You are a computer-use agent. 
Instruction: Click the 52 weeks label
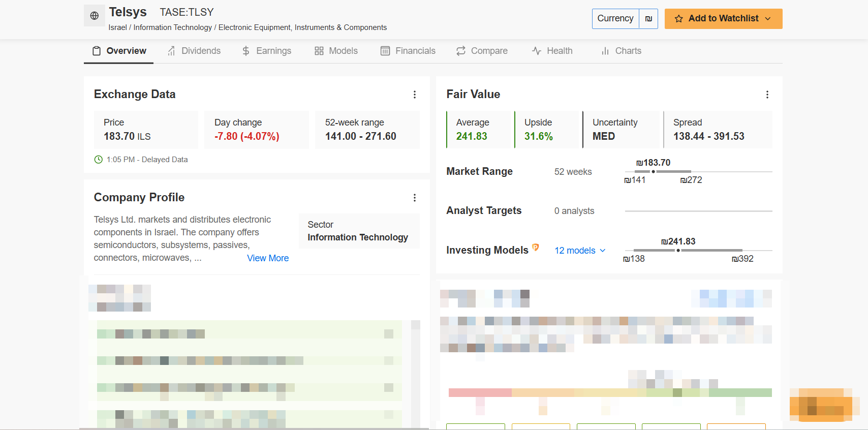click(x=573, y=172)
